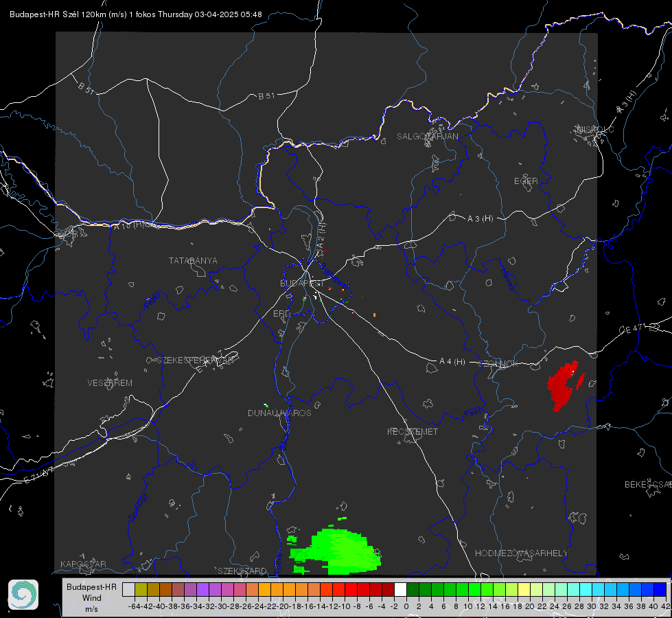Click the SALGOTARJAN city label
672x618 pixels.
click(x=427, y=137)
